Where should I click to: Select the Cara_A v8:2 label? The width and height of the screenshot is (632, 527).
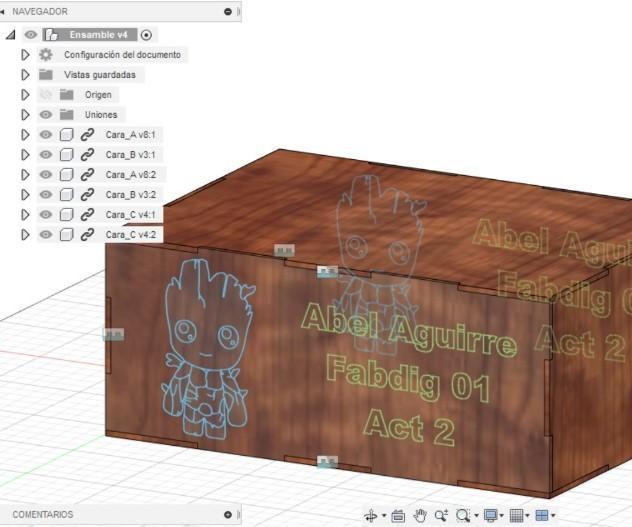pos(131,175)
